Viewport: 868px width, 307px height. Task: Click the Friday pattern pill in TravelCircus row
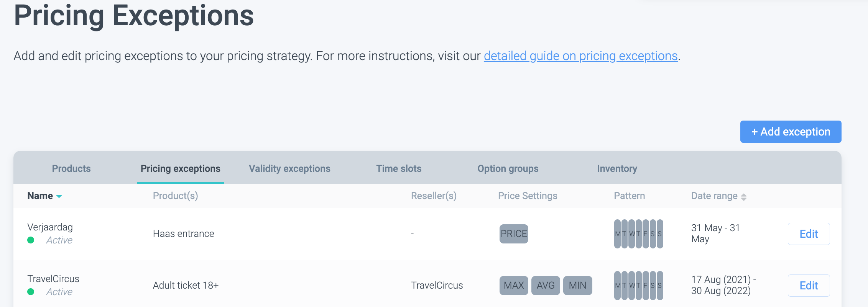pyautogui.click(x=646, y=286)
